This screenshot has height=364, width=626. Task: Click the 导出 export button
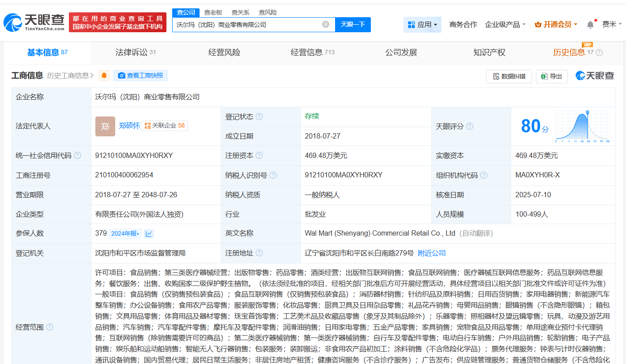552,76
